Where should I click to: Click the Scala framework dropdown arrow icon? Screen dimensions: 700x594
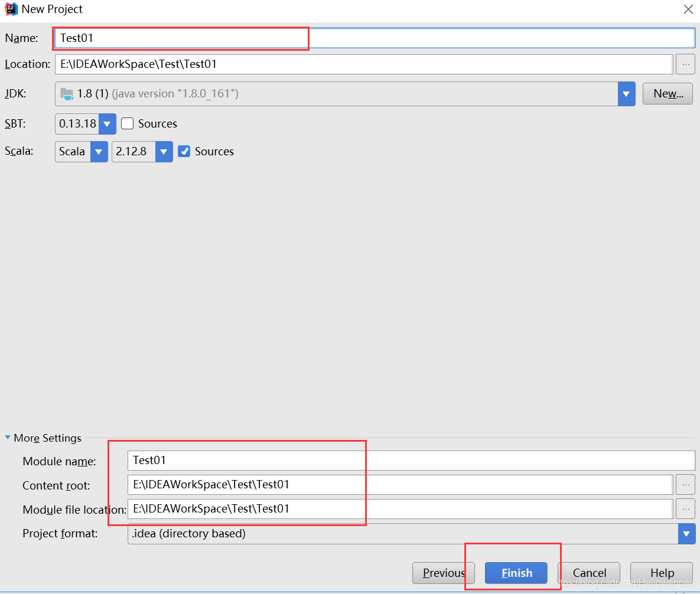pos(99,151)
